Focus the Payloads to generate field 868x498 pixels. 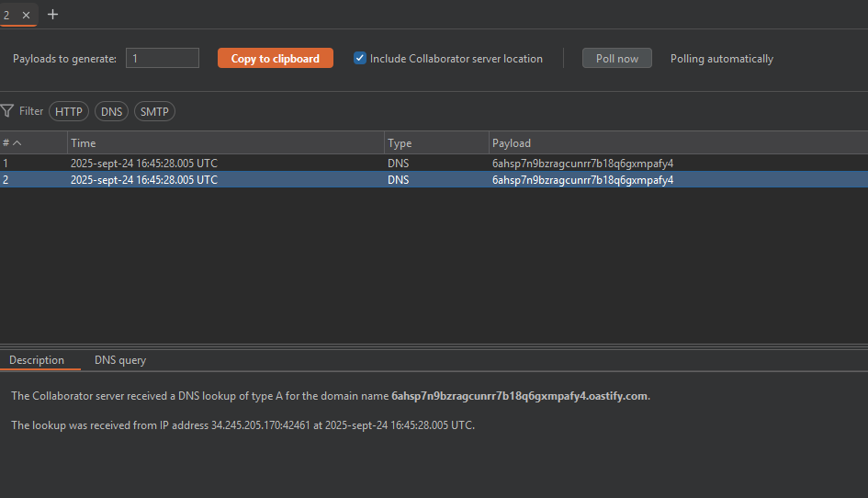click(x=163, y=58)
